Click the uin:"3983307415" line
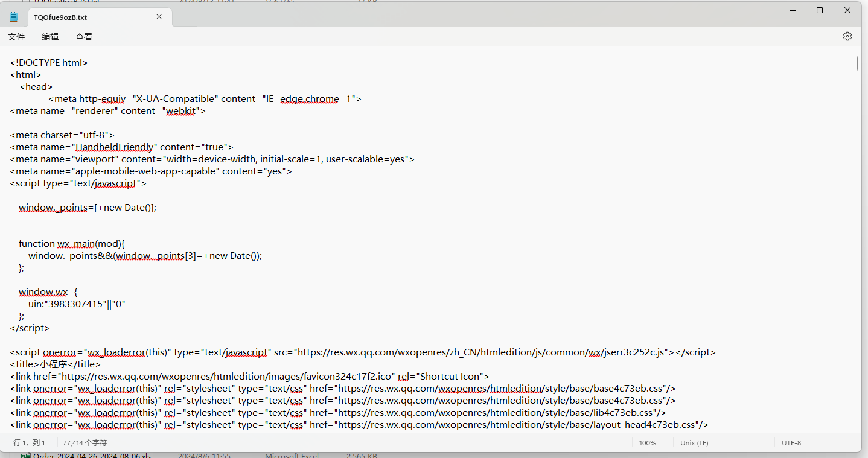This screenshot has width=868, height=458. pos(77,304)
